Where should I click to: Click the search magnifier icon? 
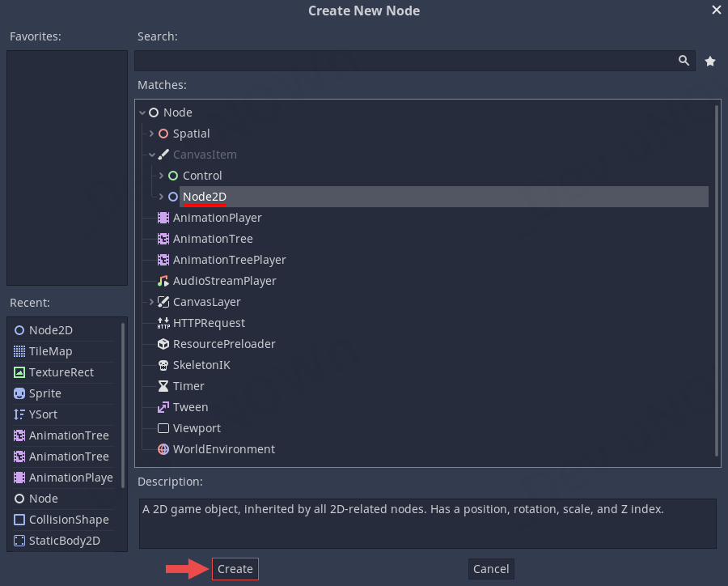(684, 61)
